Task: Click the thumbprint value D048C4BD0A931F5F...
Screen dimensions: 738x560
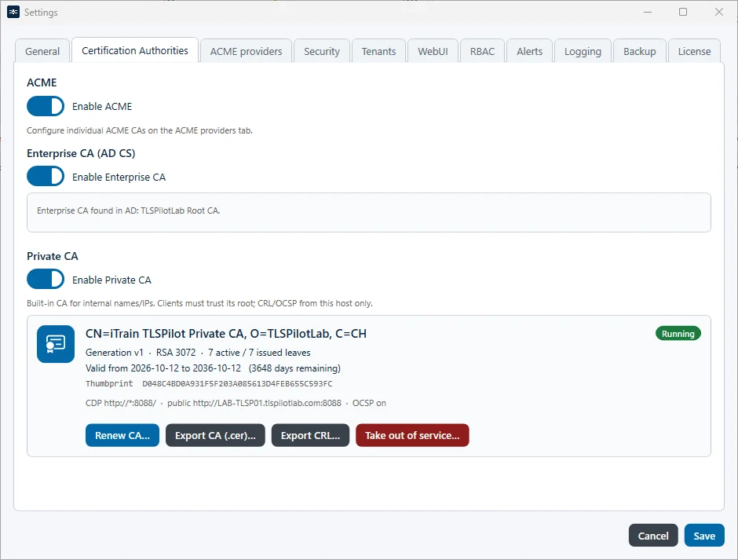Action: click(237, 383)
